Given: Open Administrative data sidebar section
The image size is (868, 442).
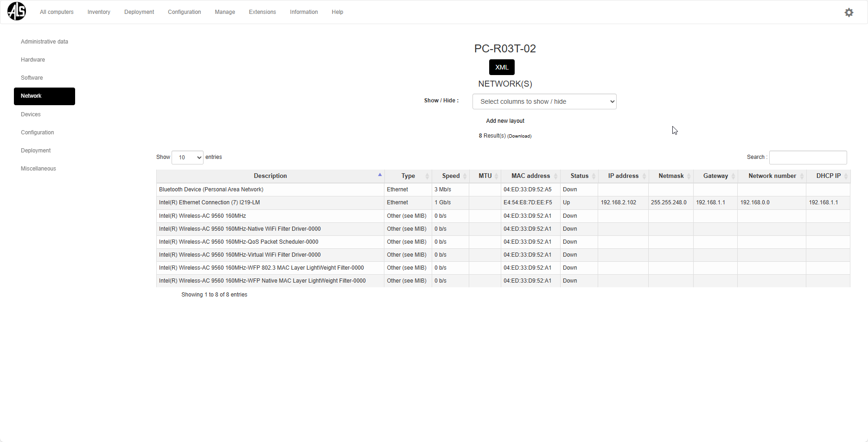Looking at the screenshot, I should click(45, 42).
